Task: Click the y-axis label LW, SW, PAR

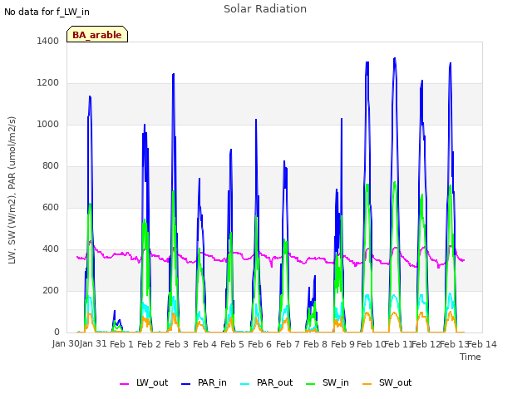Action: click(12, 190)
